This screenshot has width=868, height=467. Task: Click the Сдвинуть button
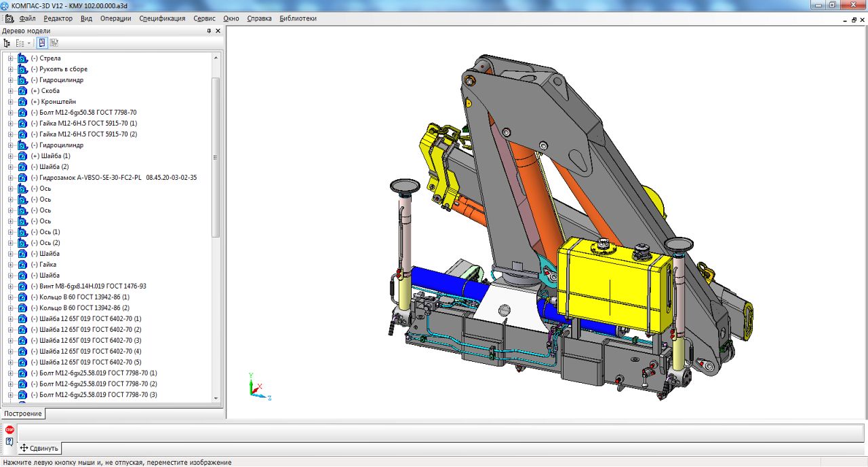click(x=39, y=448)
